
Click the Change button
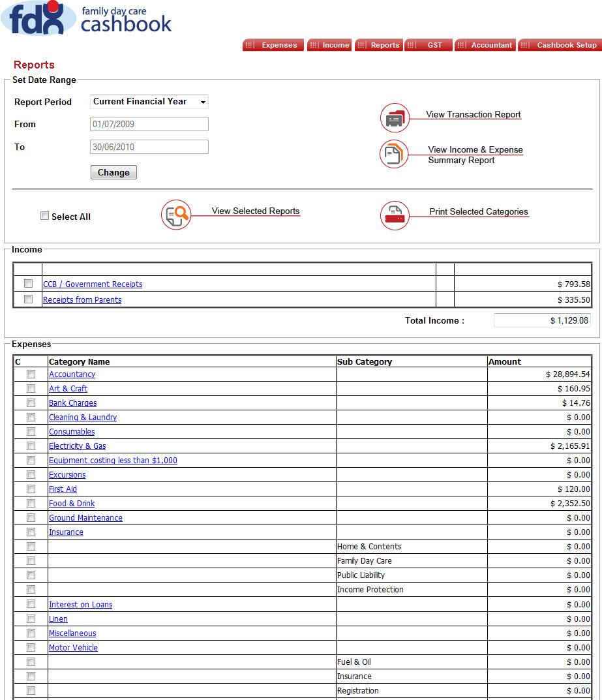click(x=113, y=172)
